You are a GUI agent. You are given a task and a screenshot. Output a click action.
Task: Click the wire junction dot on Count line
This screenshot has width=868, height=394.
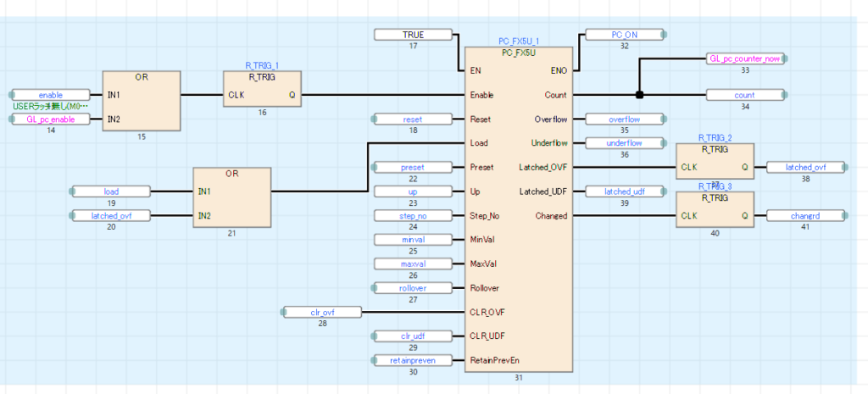point(640,95)
